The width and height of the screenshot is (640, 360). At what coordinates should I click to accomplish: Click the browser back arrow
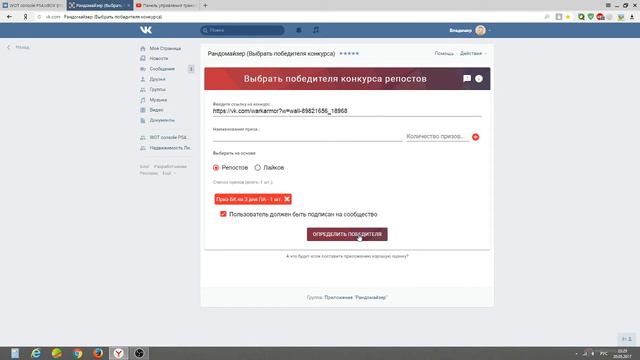[x=9, y=17]
